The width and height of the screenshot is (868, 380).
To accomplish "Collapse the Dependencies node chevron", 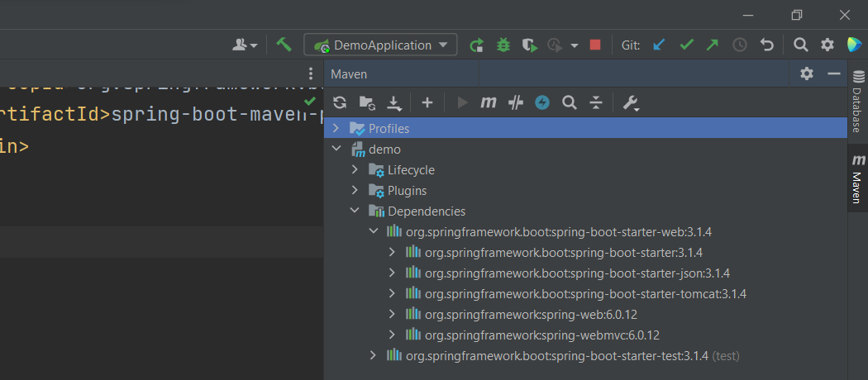I will click(x=355, y=211).
